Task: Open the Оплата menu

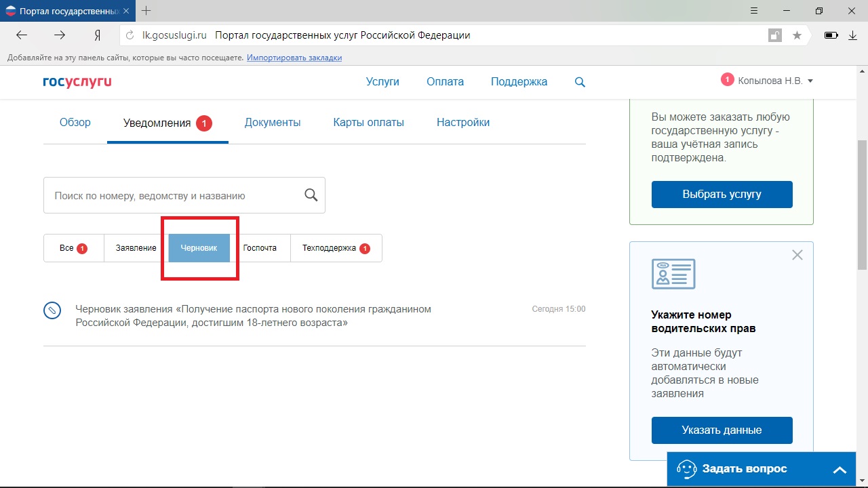Action: tap(445, 81)
